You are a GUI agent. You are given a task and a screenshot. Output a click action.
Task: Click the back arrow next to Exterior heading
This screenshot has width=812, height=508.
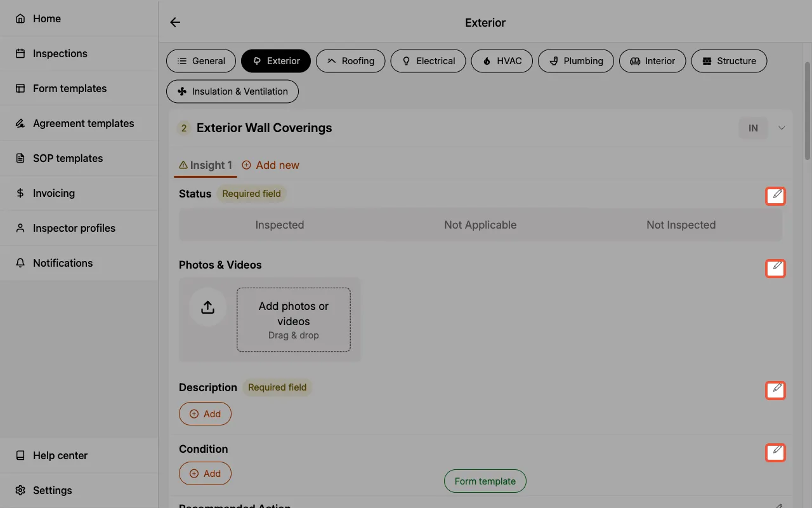(175, 22)
